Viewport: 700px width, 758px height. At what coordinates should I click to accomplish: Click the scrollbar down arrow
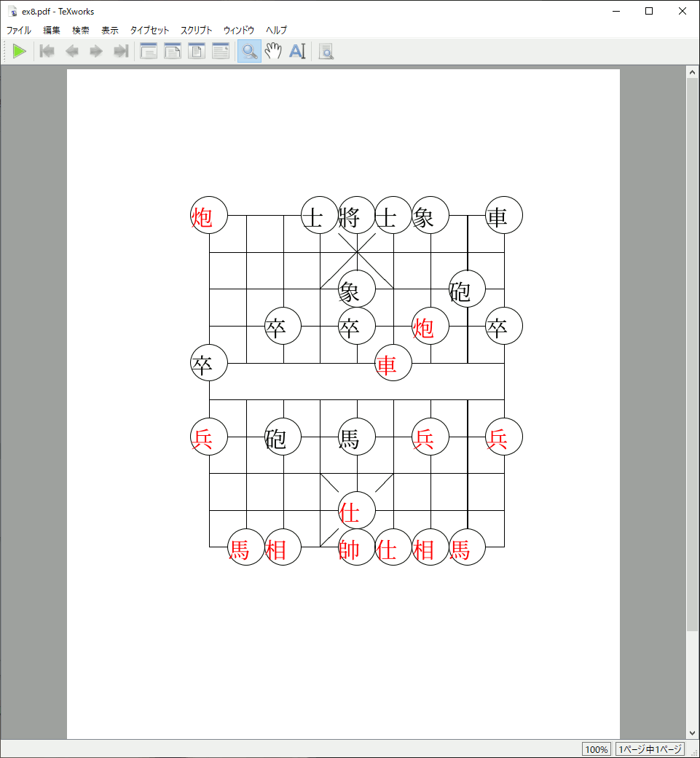tap(692, 733)
